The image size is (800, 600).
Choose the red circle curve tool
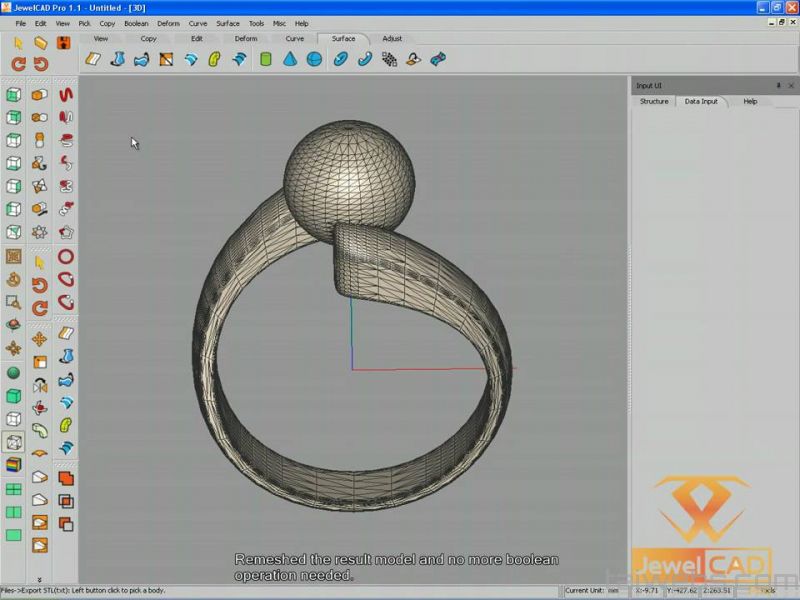[65, 257]
